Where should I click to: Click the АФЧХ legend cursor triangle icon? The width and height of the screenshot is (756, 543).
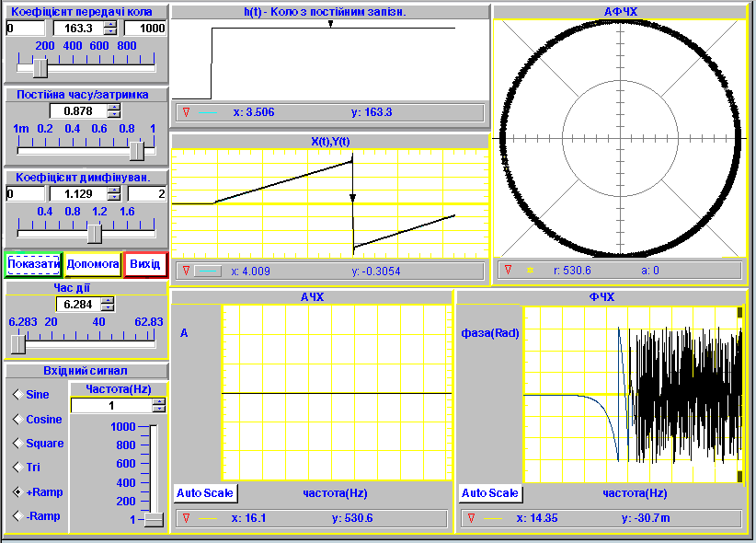coord(508,270)
